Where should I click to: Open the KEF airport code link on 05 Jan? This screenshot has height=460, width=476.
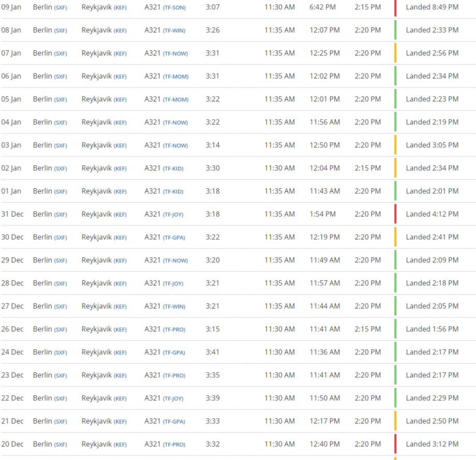tap(120, 100)
